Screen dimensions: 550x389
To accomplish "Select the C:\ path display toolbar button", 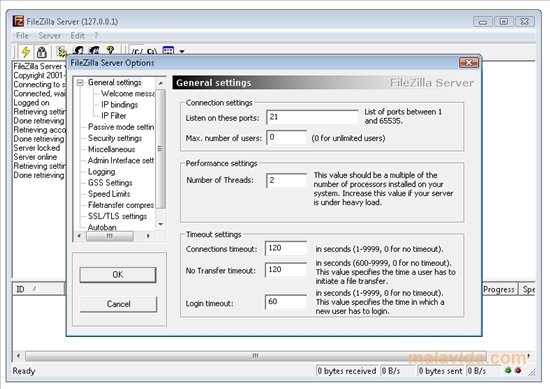I will [x=152, y=52].
